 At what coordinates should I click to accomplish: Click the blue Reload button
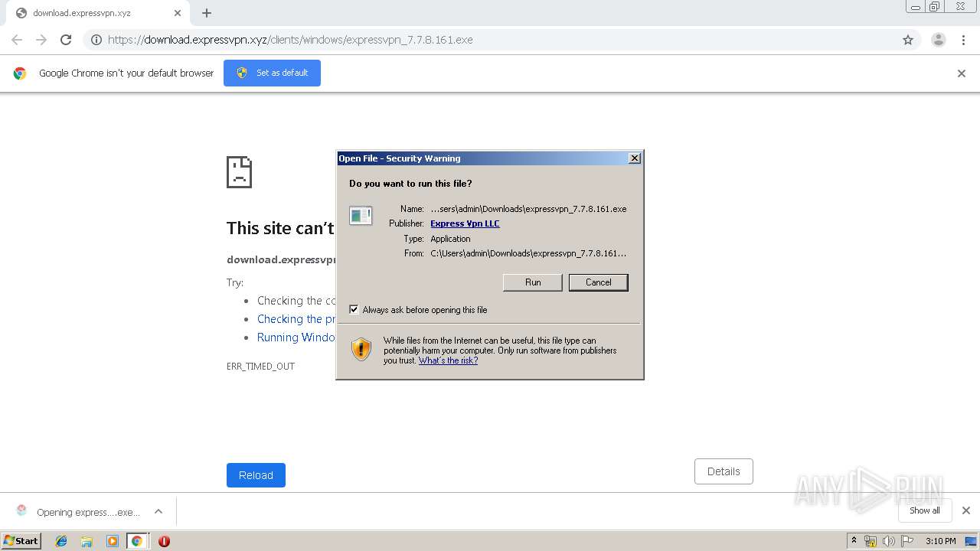[x=256, y=475]
